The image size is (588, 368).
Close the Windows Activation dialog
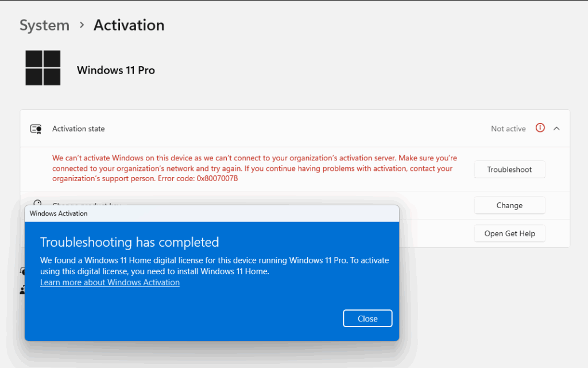tap(367, 318)
